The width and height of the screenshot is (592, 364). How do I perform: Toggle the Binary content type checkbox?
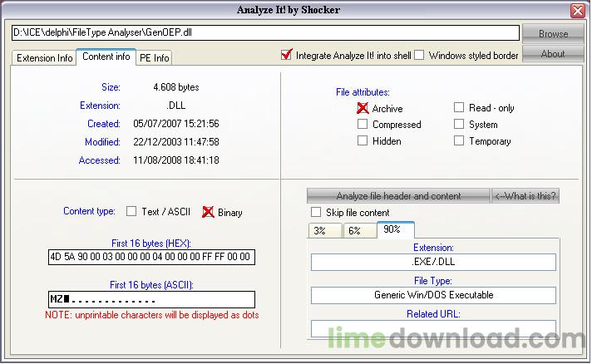coord(208,212)
